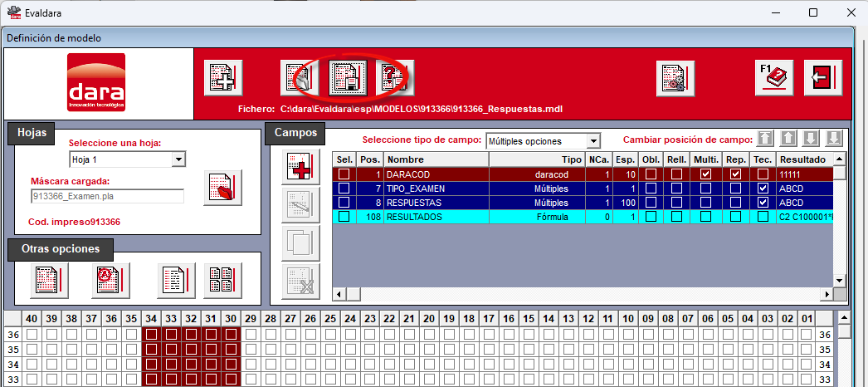Click the model query question mark icon
Screen dimensions: 868x387
[395, 77]
